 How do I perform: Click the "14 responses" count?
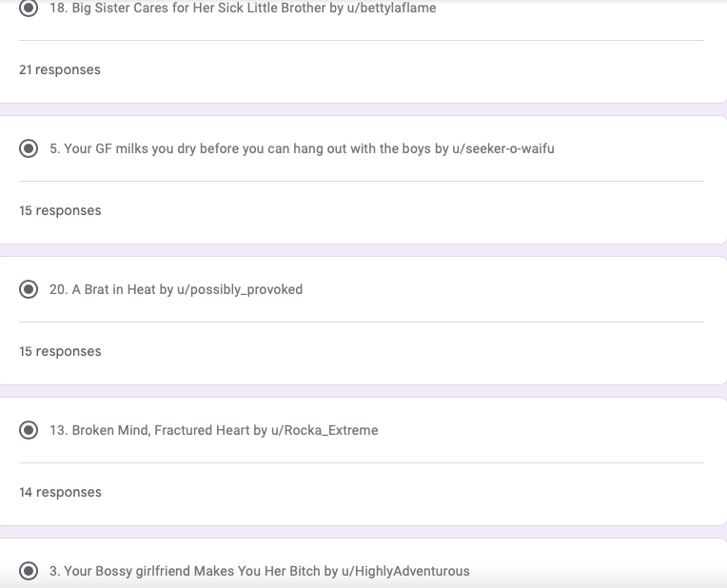click(x=59, y=493)
